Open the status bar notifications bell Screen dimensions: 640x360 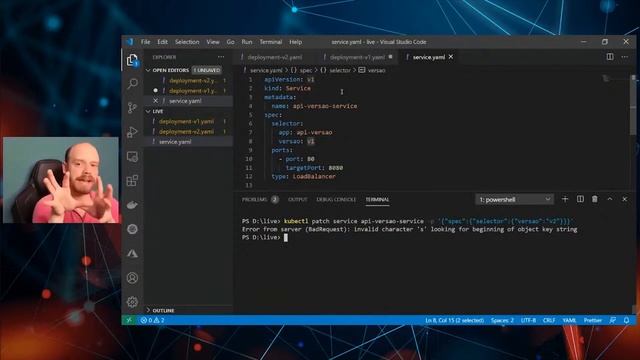point(626,320)
